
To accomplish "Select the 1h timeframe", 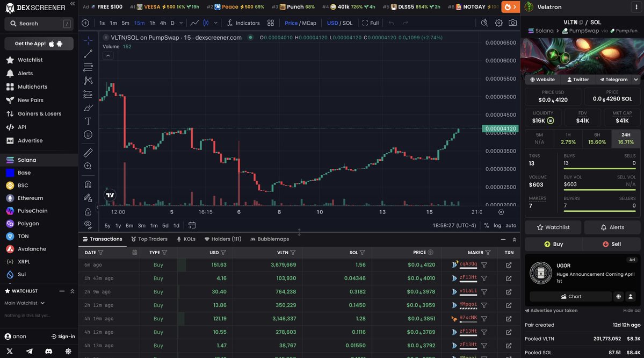I will coord(153,23).
